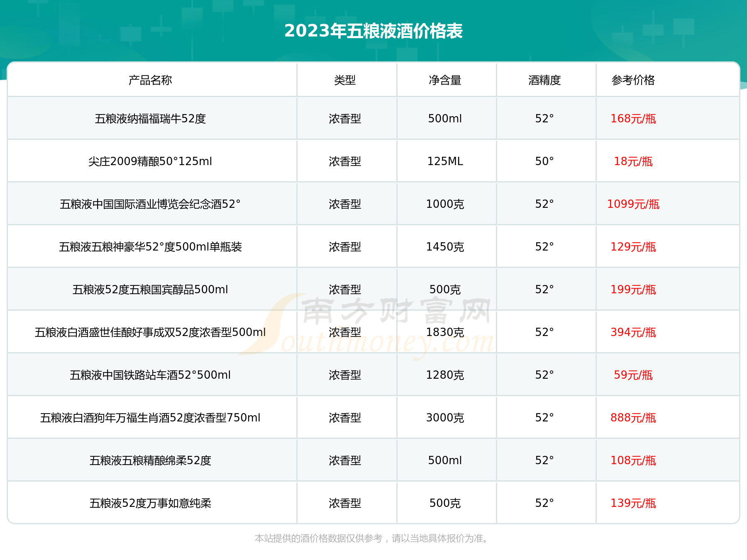Screen dimensions: 747x560
Task: Click price 1099元/瓶
Action: [x=633, y=204]
